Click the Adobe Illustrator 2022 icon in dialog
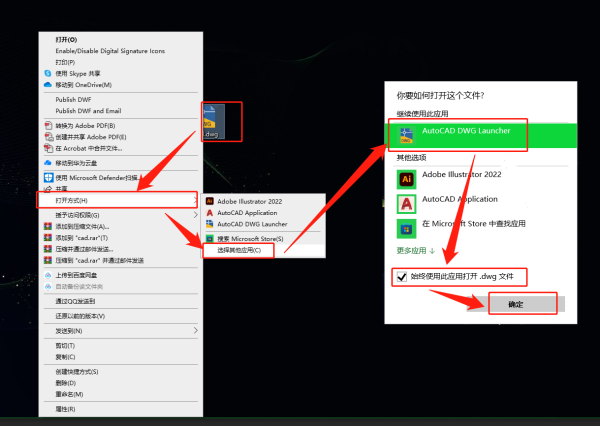The height and width of the screenshot is (426, 600). pyautogui.click(x=406, y=179)
